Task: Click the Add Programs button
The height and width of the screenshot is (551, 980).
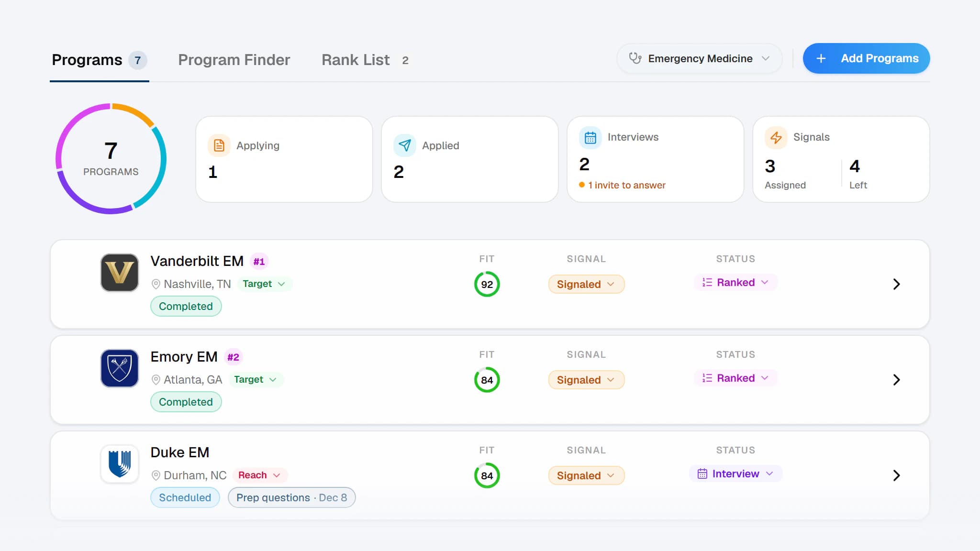Action: coord(866,58)
